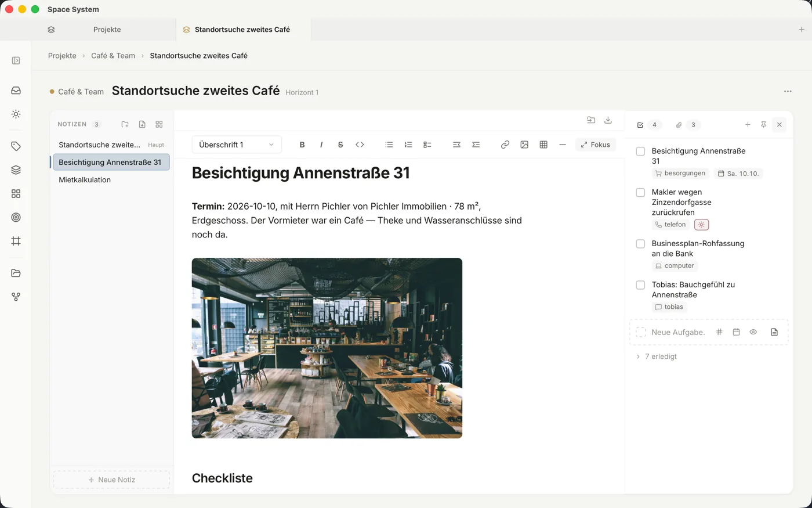This screenshot has width=812, height=508.
Task: Click the Fokus mode button
Action: pos(596,145)
